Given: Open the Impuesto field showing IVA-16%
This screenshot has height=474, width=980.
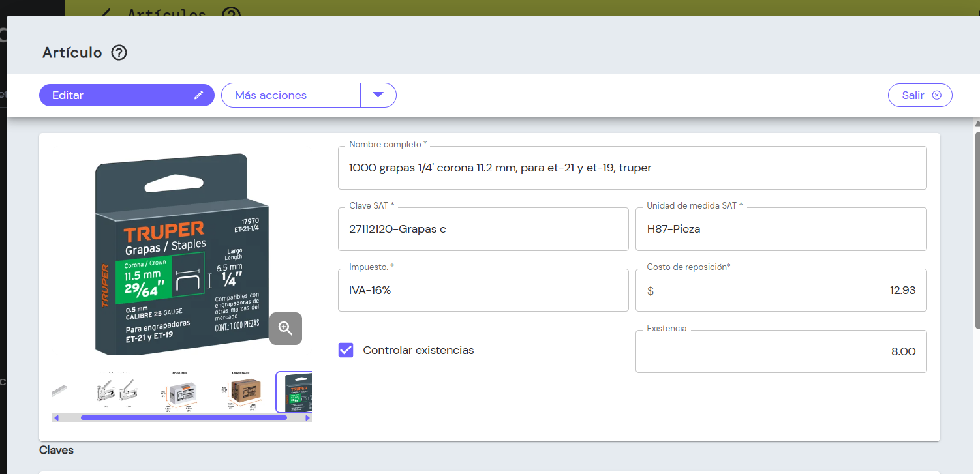Looking at the screenshot, I should click(483, 290).
